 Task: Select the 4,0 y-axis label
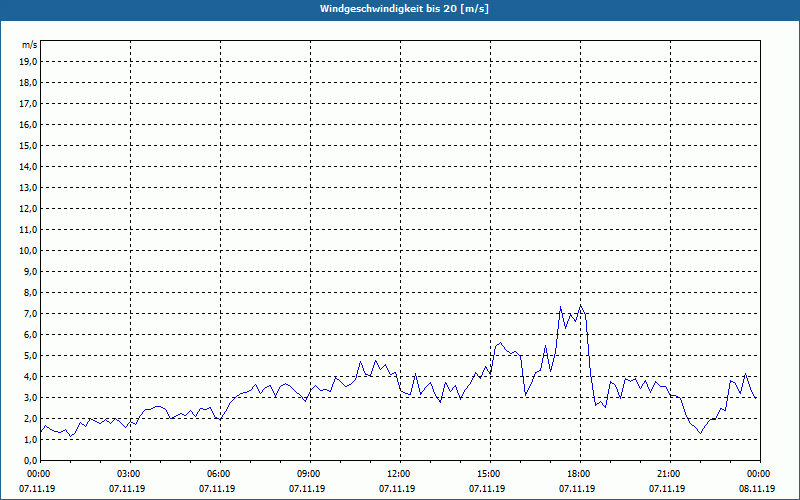tap(30, 377)
